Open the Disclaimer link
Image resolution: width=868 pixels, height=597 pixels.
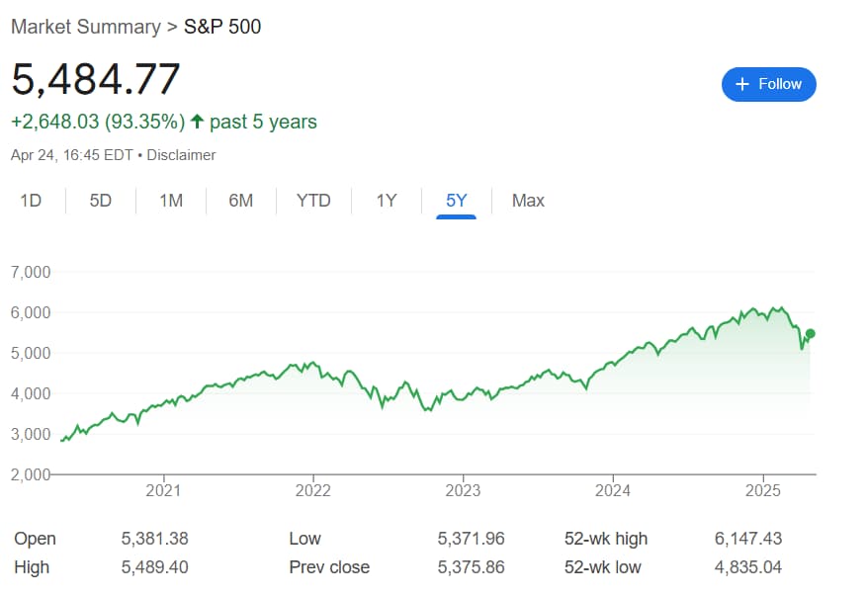coord(183,154)
